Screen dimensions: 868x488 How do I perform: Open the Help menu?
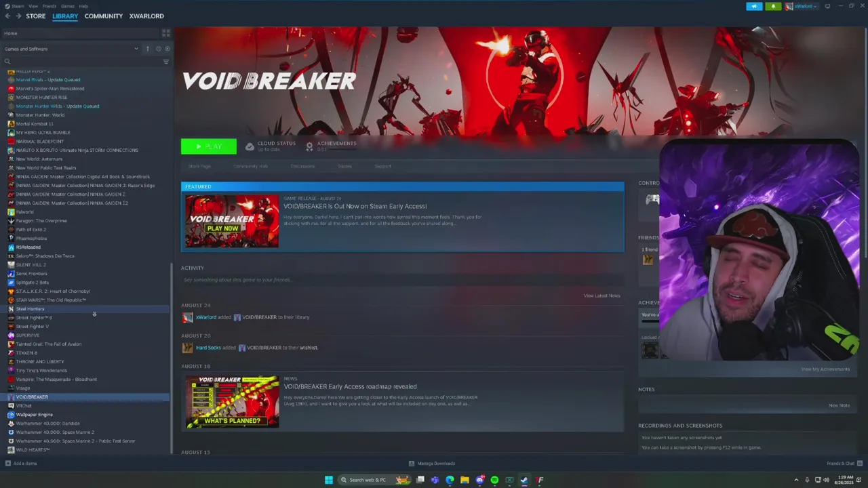click(x=83, y=6)
